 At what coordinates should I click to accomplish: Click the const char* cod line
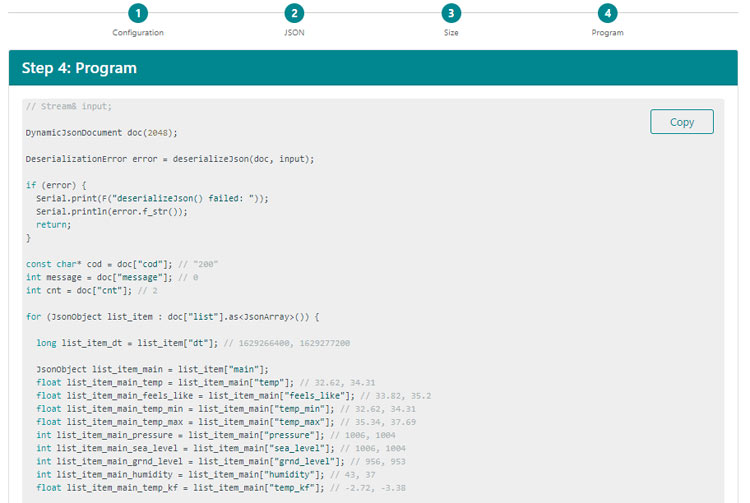122,264
